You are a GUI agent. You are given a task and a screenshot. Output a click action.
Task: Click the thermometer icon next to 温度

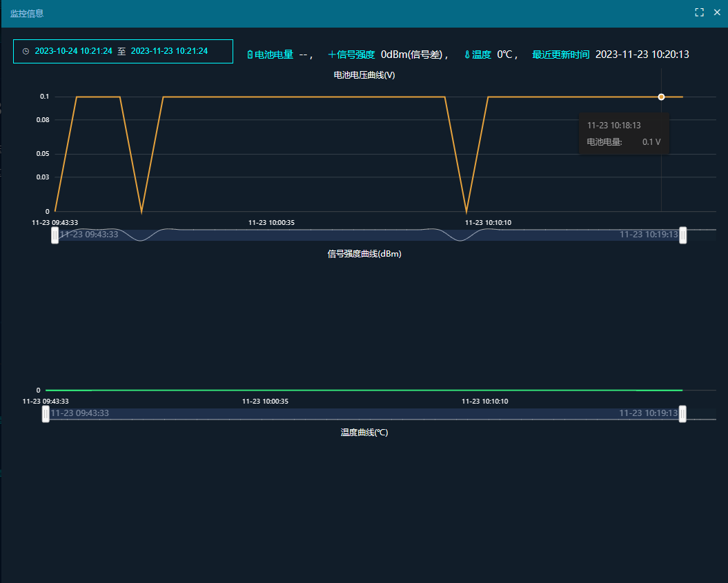point(467,55)
